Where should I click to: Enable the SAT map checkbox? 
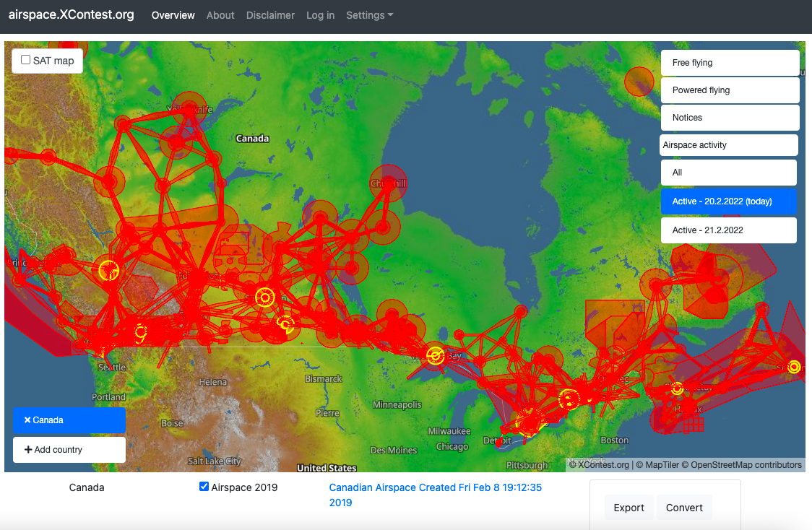tap(25, 60)
